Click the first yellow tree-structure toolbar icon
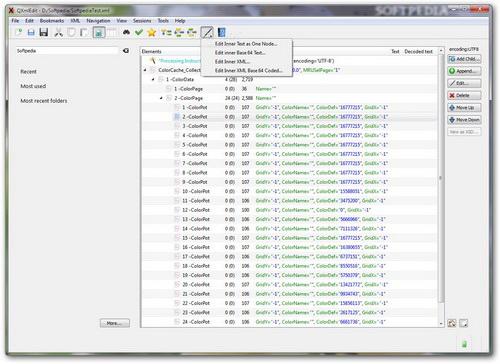The image size is (500, 364). point(166,32)
